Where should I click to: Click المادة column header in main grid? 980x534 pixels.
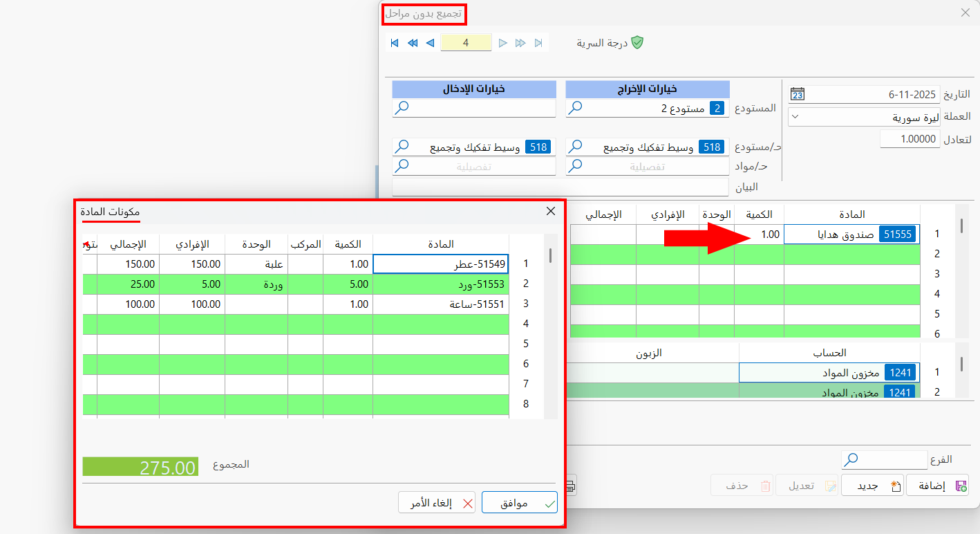point(851,214)
